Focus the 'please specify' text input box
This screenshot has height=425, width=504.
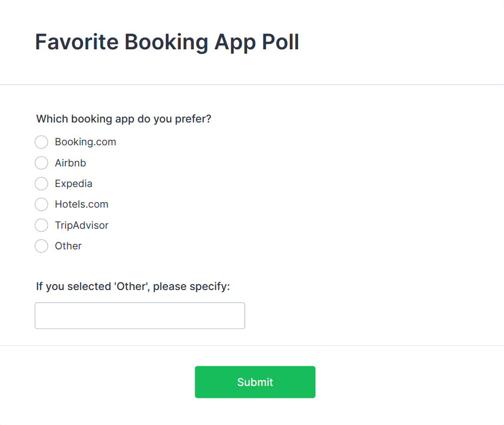click(x=140, y=315)
